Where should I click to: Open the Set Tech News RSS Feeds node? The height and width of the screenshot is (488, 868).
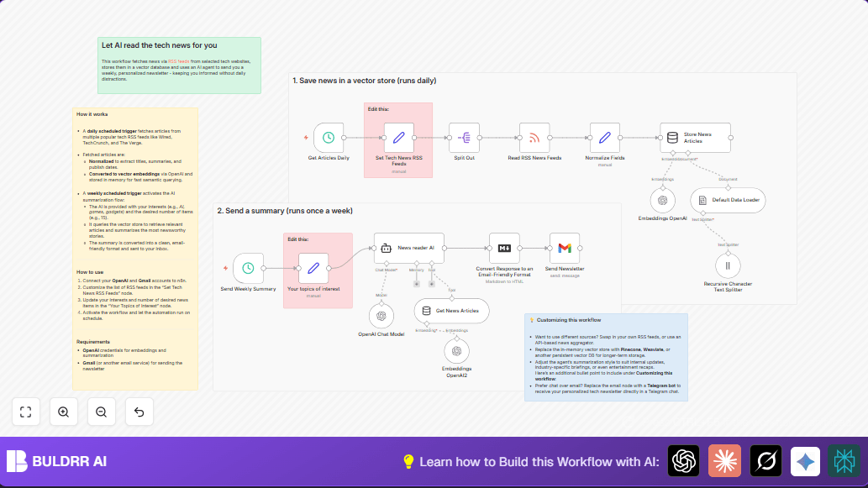(x=399, y=137)
